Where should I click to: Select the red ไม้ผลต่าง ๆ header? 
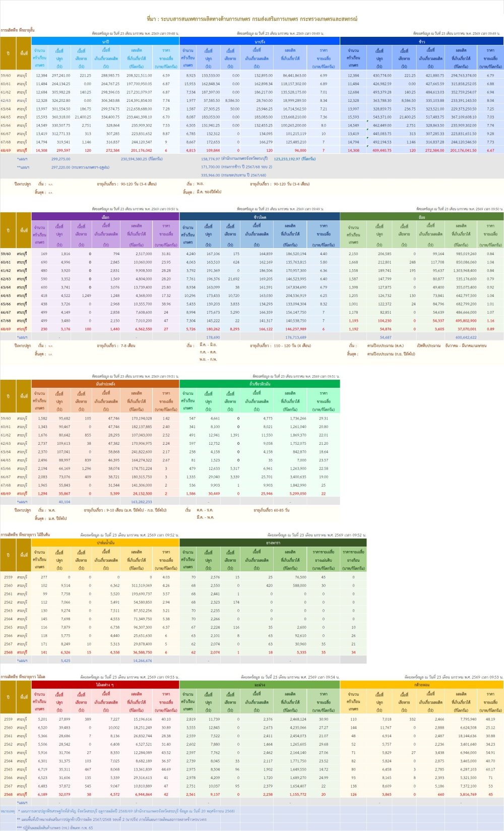[105, 685]
